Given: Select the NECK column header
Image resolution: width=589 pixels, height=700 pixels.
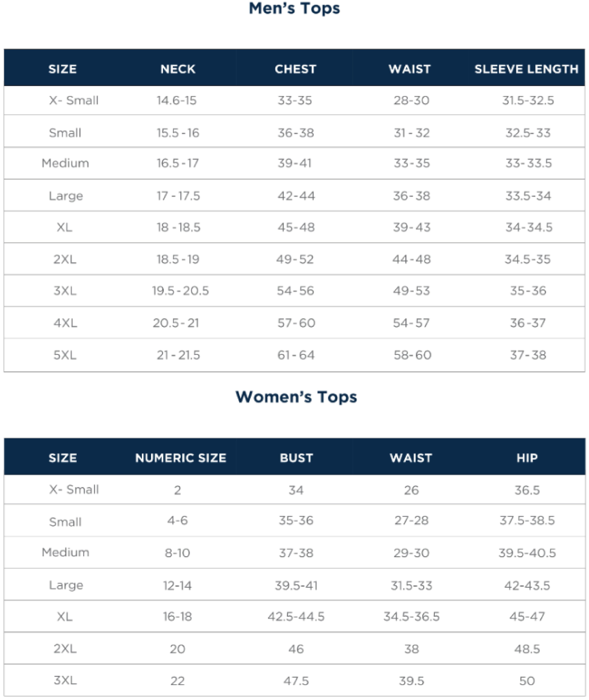Looking at the screenshot, I should pos(178,69).
